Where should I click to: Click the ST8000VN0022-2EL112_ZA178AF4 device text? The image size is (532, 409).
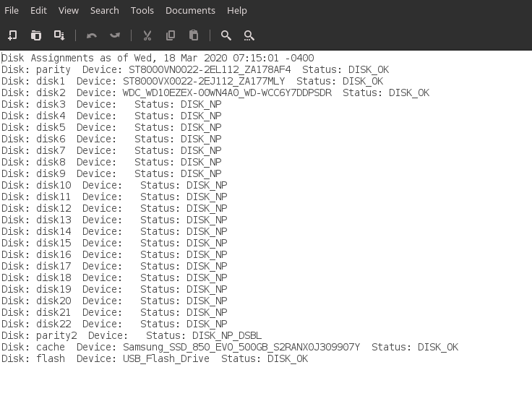click(x=210, y=69)
